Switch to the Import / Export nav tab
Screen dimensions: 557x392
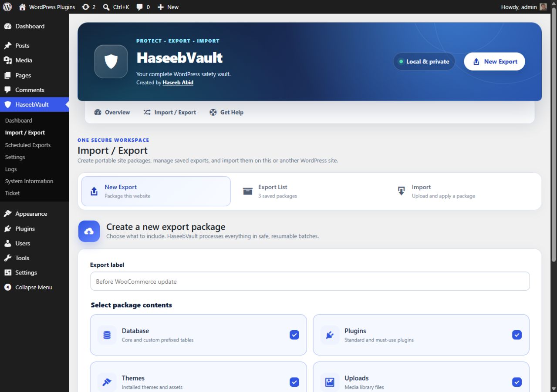tap(170, 112)
